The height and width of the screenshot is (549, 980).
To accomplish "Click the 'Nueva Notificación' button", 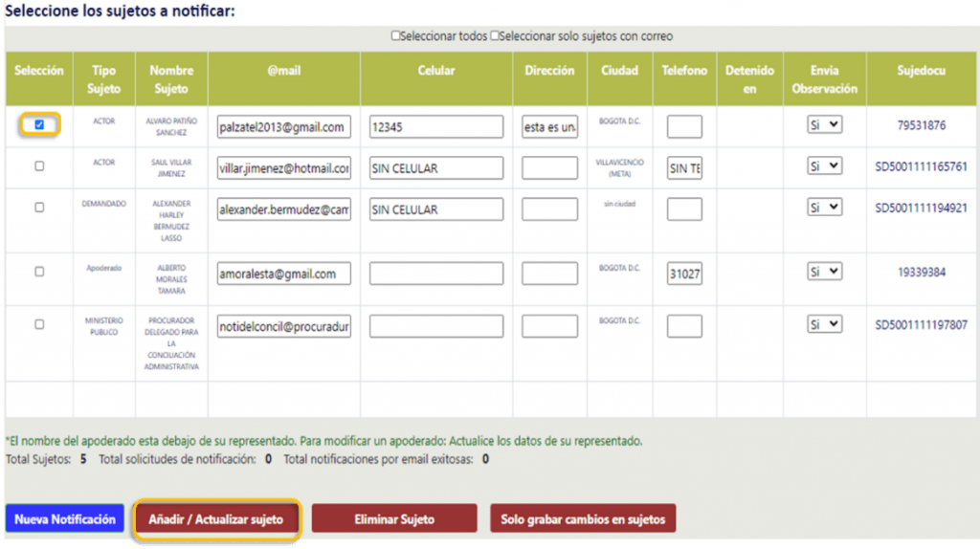I will (65, 519).
